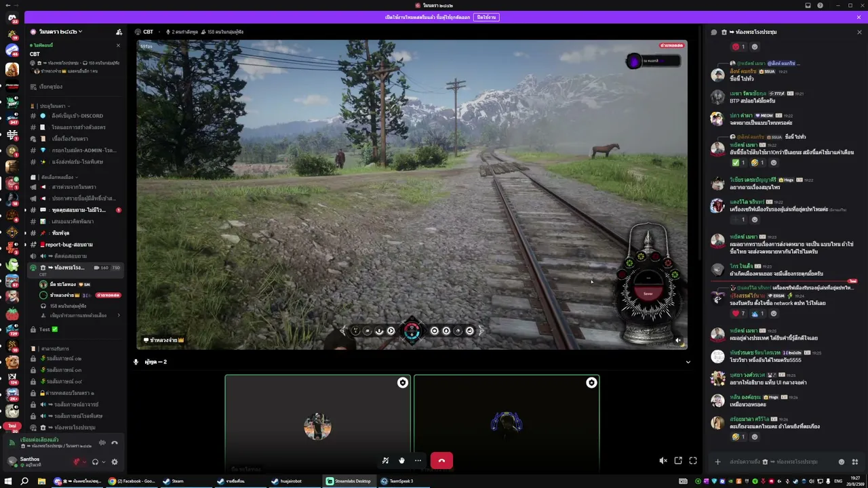
Task: Open the emoji picker in chat input
Action: pyautogui.click(x=842, y=462)
